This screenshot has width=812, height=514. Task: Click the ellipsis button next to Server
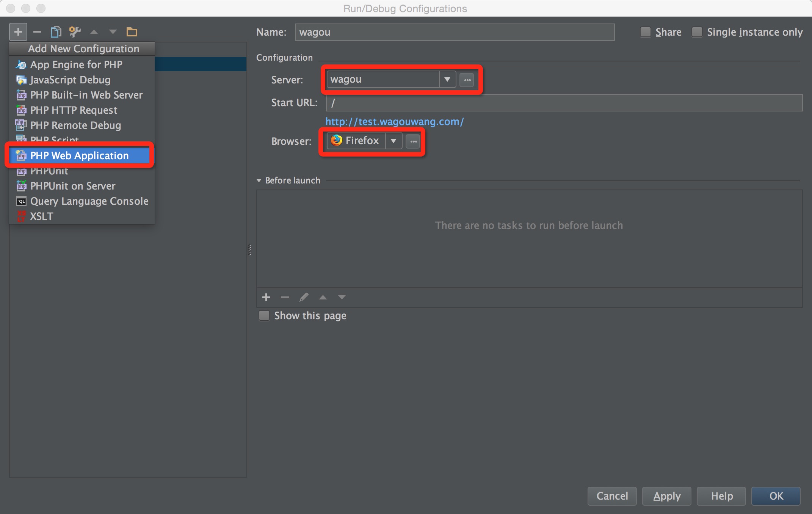click(467, 80)
